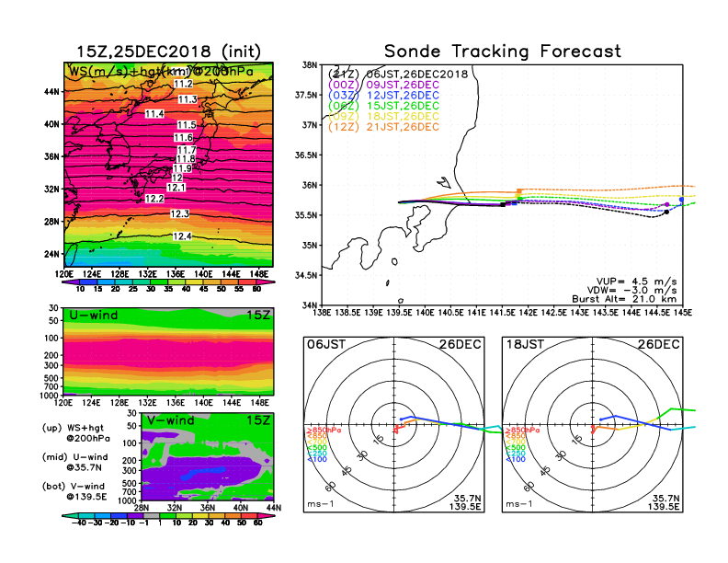Click the '15Z' label in the U-wind panel
This screenshot has height=563, width=728.
click(258, 316)
